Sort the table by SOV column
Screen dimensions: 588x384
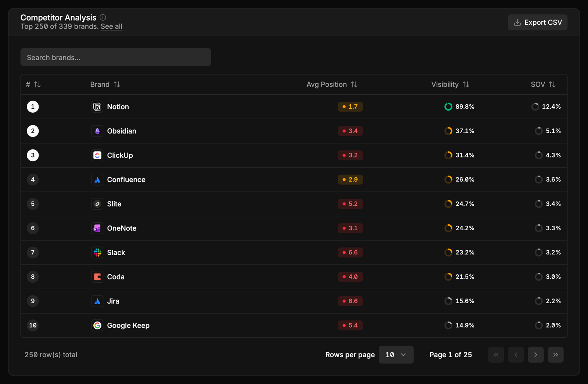pyautogui.click(x=552, y=84)
